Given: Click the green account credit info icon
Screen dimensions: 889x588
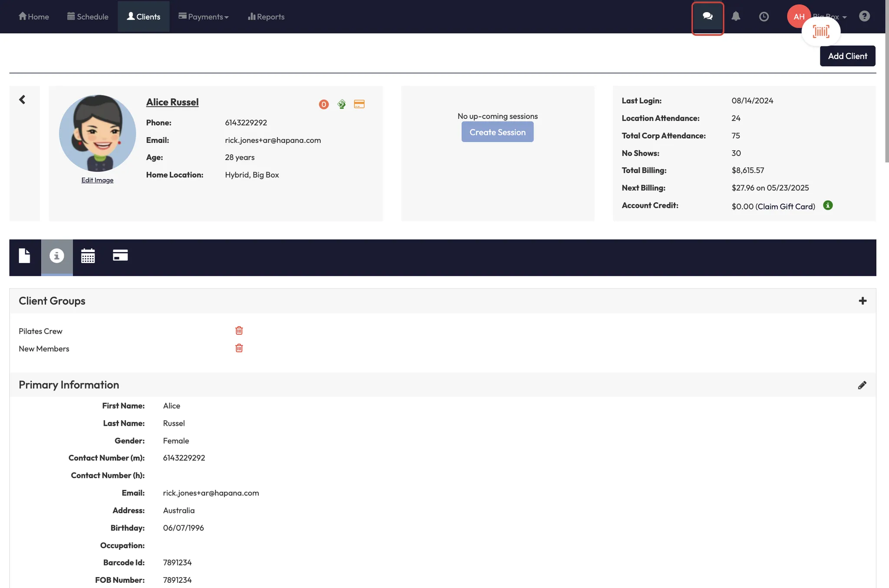Looking at the screenshot, I should (x=827, y=205).
